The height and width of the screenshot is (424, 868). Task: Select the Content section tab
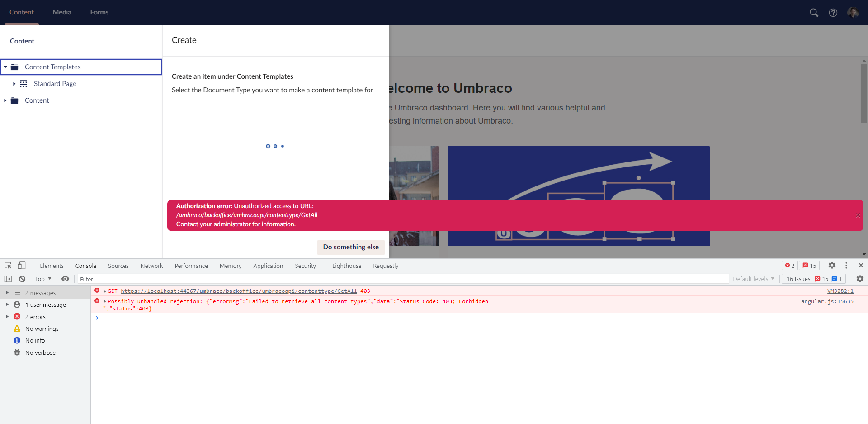[x=22, y=12]
